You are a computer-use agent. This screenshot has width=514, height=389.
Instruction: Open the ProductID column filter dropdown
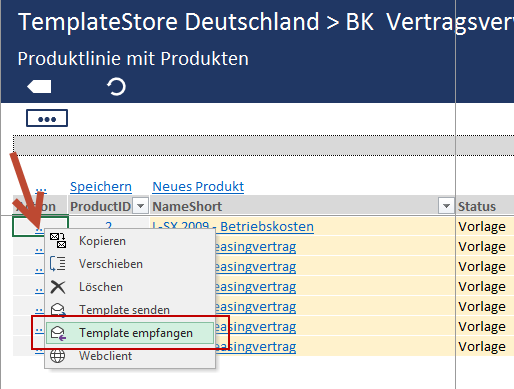point(141,206)
